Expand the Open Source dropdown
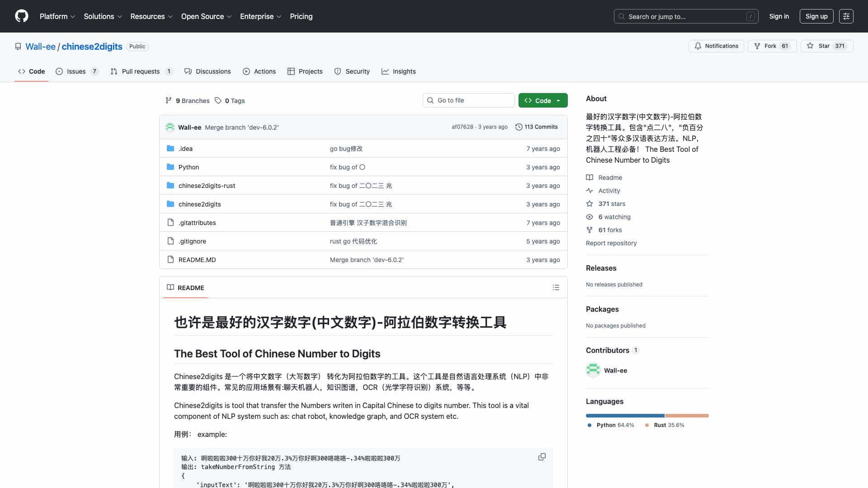Viewport: 868px width, 488px height. (x=230, y=16)
